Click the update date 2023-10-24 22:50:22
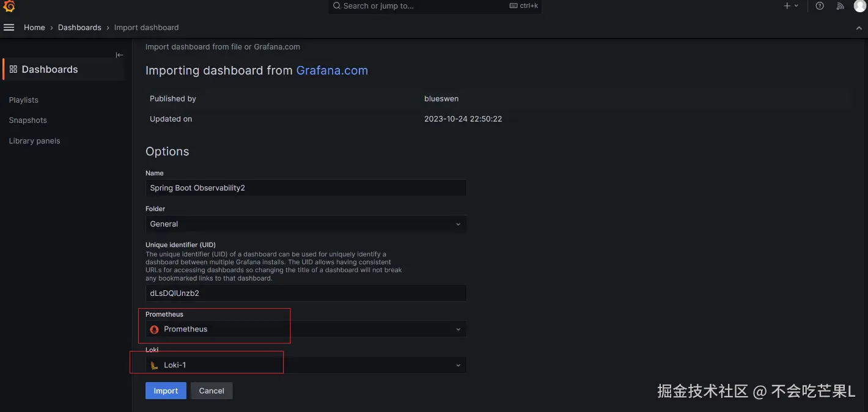 (x=463, y=119)
